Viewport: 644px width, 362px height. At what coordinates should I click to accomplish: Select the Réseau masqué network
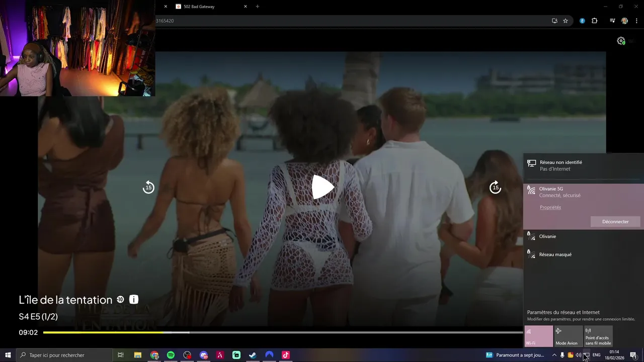pos(584,254)
